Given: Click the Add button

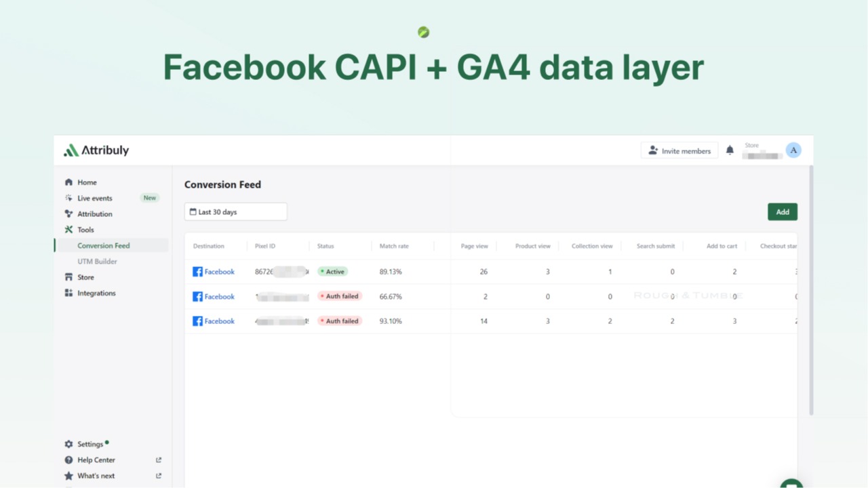Looking at the screenshot, I should (783, 211).
